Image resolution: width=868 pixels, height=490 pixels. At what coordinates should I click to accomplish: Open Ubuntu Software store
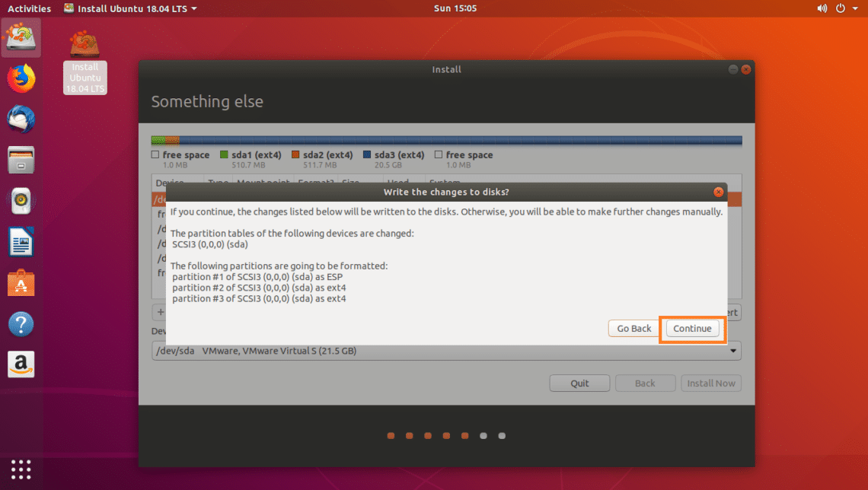pos(21,284)
